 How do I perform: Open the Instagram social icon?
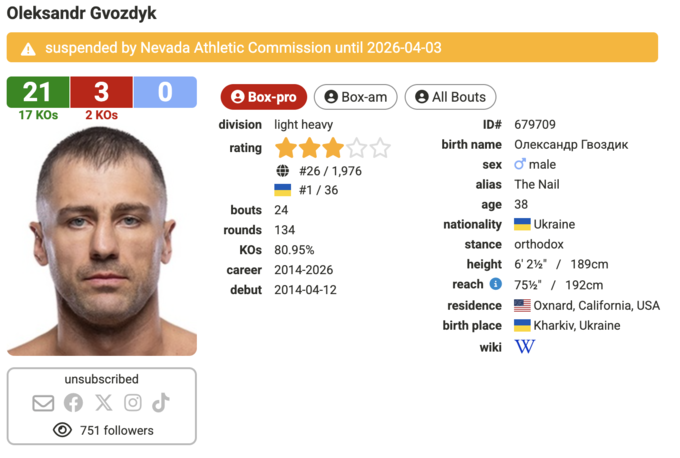click(133, 403)
